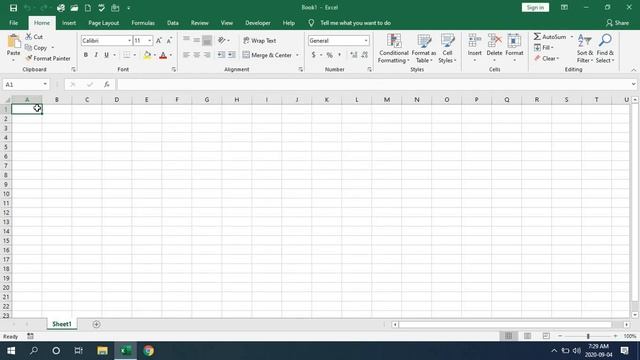Click the Copy button
Image resolution: width=640 pixels, height=360 pixels.
(x=36, y=48)
